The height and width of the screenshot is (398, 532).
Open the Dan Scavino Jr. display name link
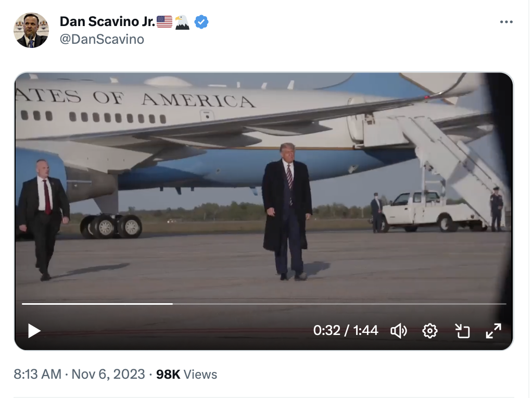click(107, 22)
